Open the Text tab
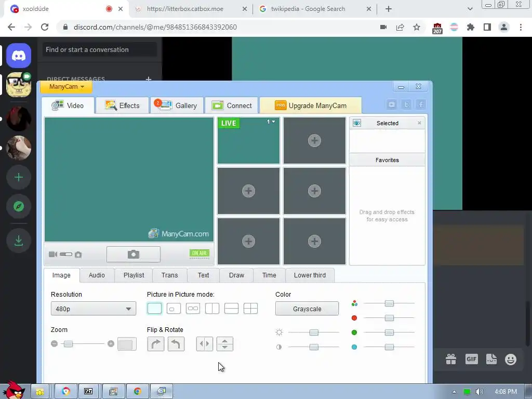The image size is (532, 399). click(x=203, y=275)
